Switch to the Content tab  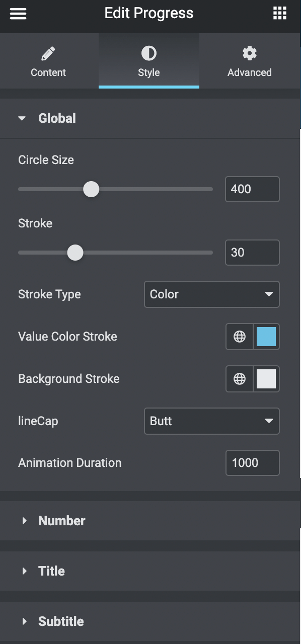coord(48,61)
